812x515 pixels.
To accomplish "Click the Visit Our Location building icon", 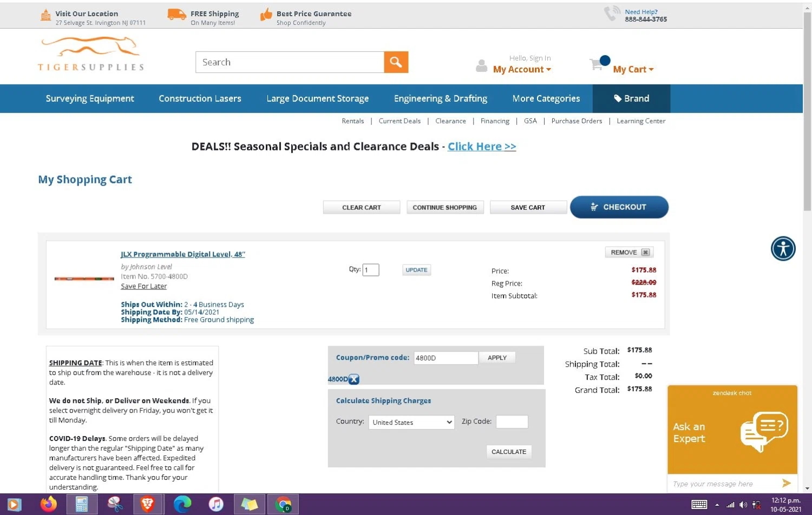I will 46,15.
